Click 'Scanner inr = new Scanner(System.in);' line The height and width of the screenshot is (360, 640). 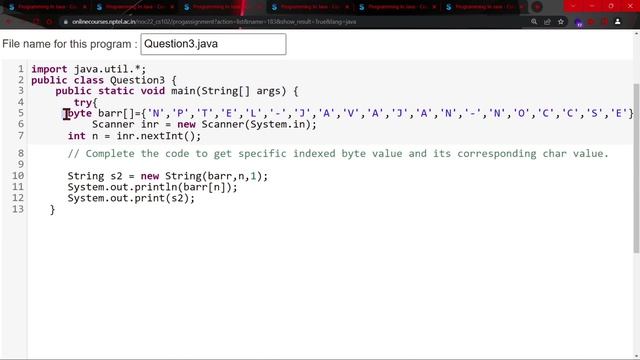pos(204,124)
